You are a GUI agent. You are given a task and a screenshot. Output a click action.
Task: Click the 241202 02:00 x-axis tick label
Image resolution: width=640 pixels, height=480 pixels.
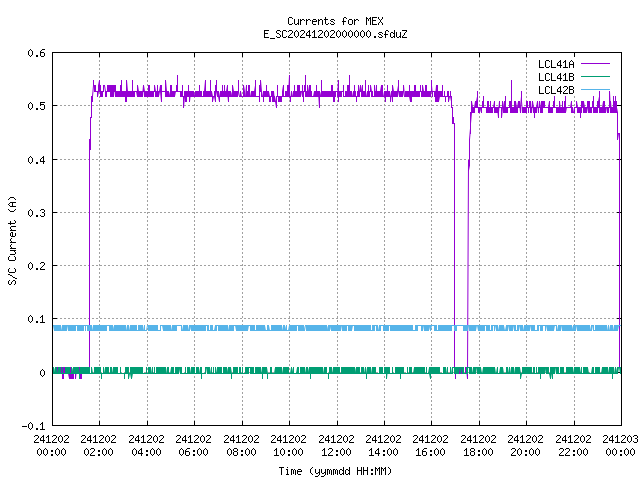[x=98, y=446]
